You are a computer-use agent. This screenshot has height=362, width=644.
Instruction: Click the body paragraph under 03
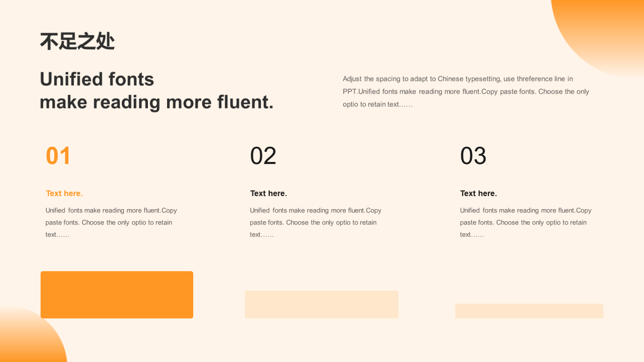click(526, 222)
